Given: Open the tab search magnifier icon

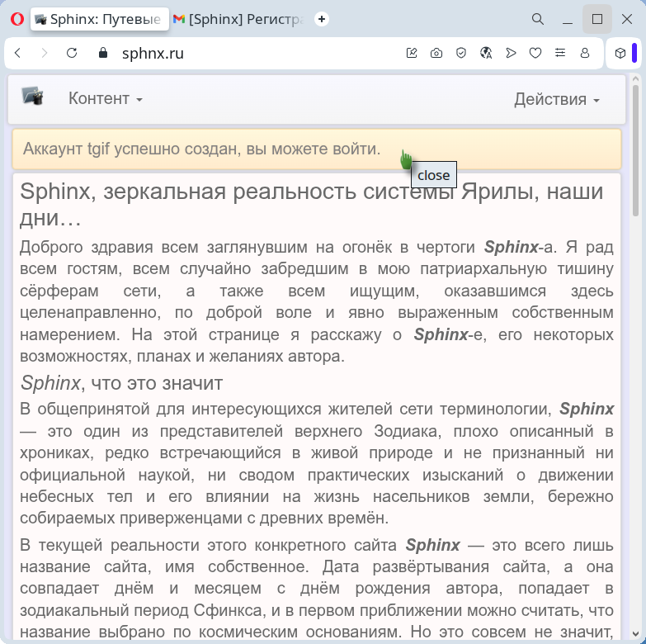Looking at the screenshot, I should pyautogui.click(x=537, y=19).
